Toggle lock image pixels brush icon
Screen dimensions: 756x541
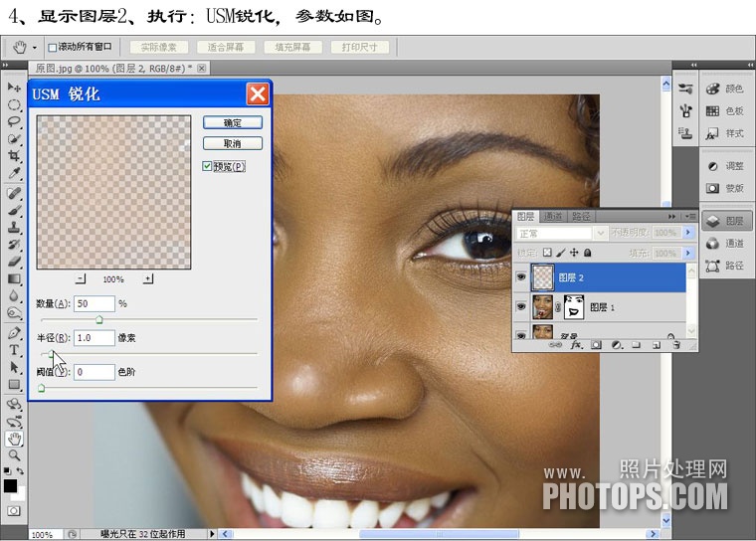pyautogui.click(x=561, y=253)
